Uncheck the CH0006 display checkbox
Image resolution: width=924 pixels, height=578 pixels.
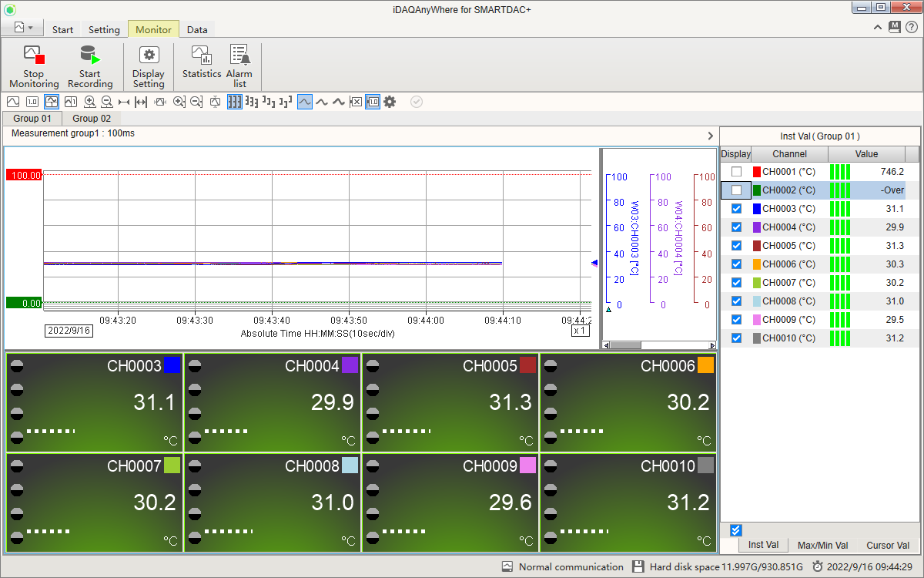[x=736, y=264]
